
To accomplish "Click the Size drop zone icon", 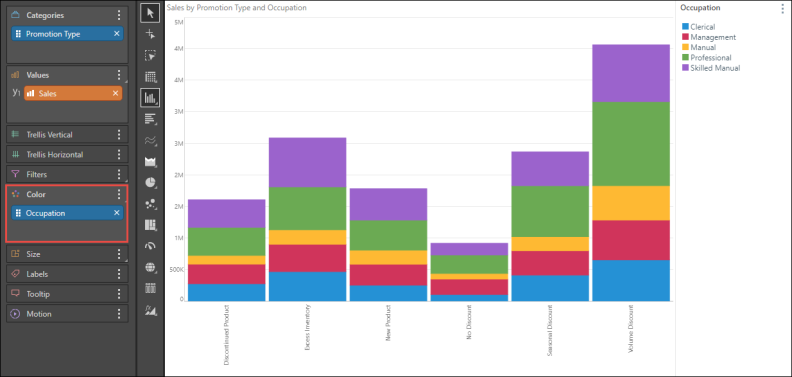I will click(x=16, y=254).
